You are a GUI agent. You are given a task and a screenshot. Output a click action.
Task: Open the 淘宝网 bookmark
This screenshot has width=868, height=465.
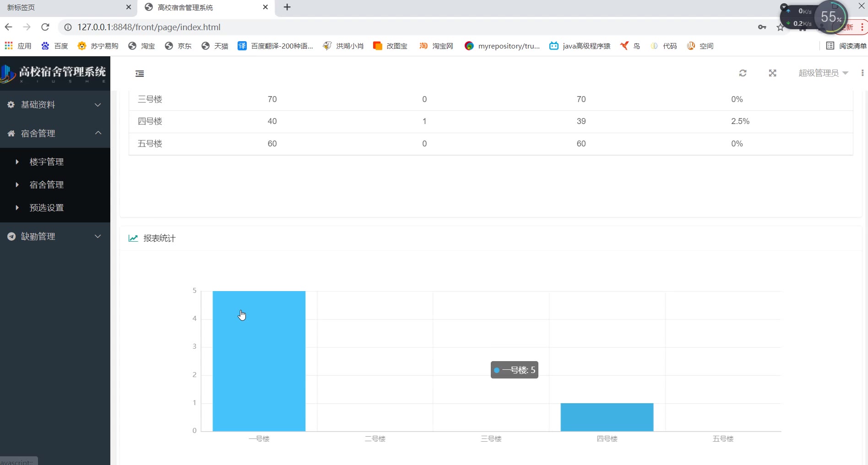(436, 46)
